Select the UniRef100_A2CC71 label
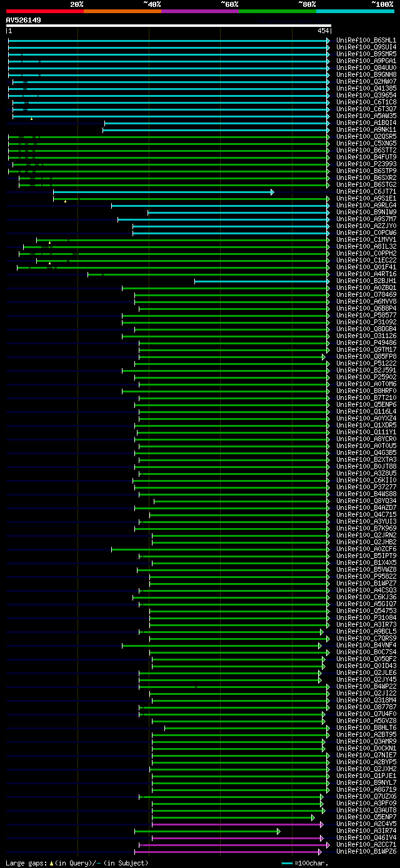Viewport: 400px width, 868px height. pyautogui.click(x=366, y=844)
